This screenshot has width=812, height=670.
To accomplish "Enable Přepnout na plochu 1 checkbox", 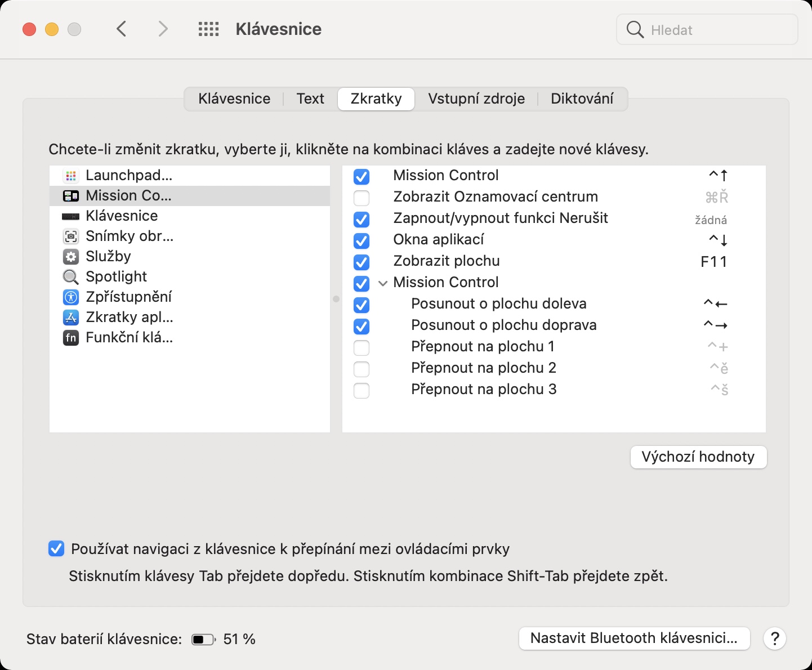I will coord(362,347).
